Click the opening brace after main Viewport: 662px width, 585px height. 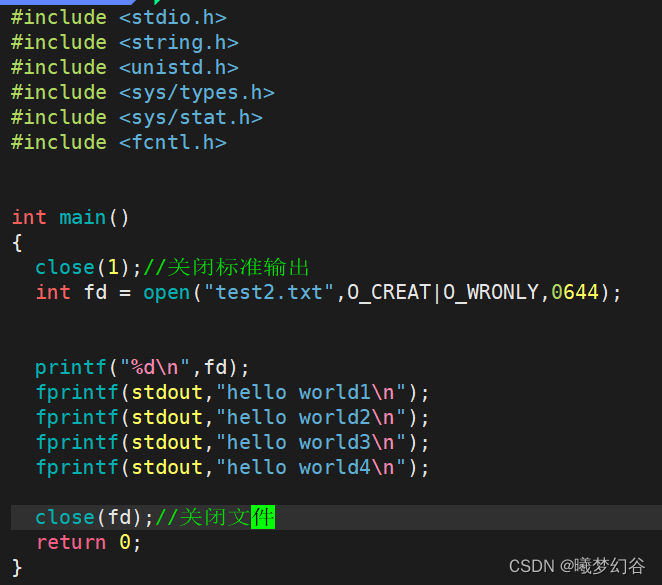[17, 243]
